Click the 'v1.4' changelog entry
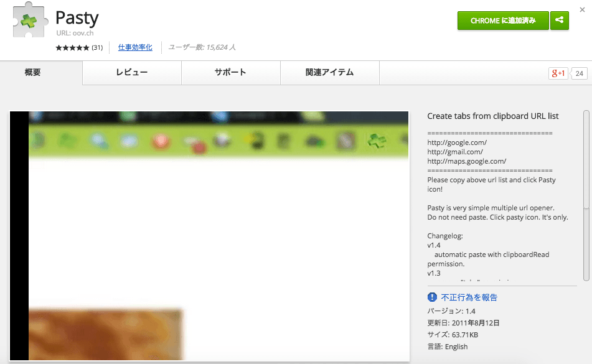 [x=434, y=245]
